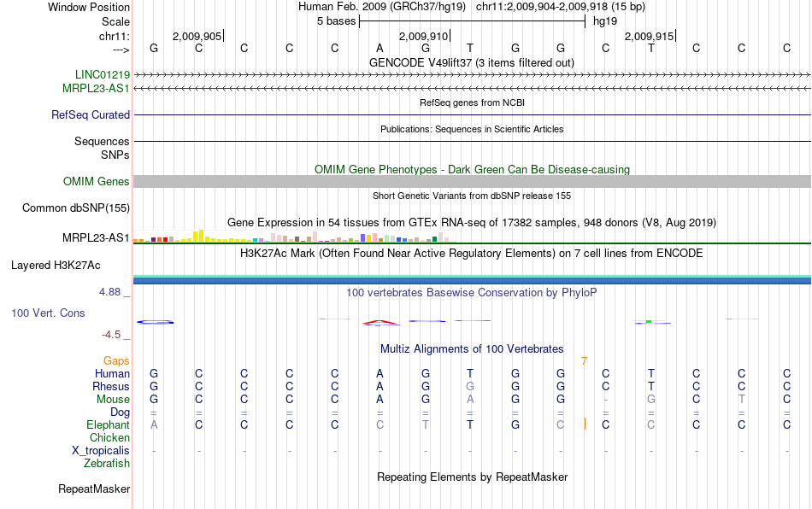Open Publications: Sequences in Scientific Articles title
Image resolution: width=812 pixels, height=509 pixels.
click(472, 129)
